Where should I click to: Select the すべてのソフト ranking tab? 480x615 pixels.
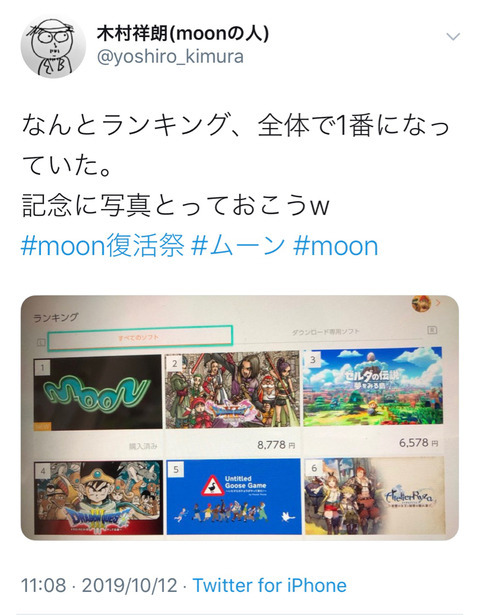tap(140, 337)
